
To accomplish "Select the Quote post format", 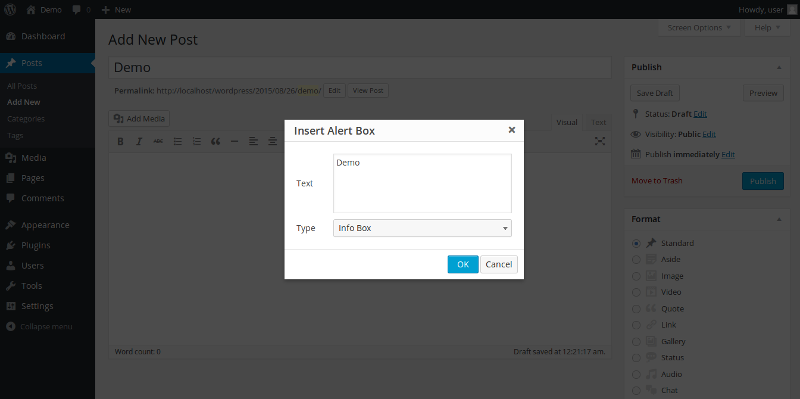I will (x=636, y=309).
